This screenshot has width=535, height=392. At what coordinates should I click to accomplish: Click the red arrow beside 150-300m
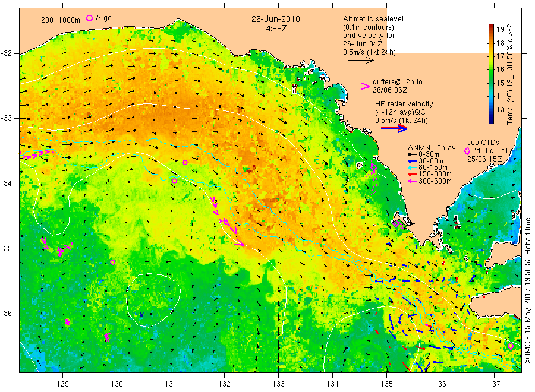coord(412,174)
